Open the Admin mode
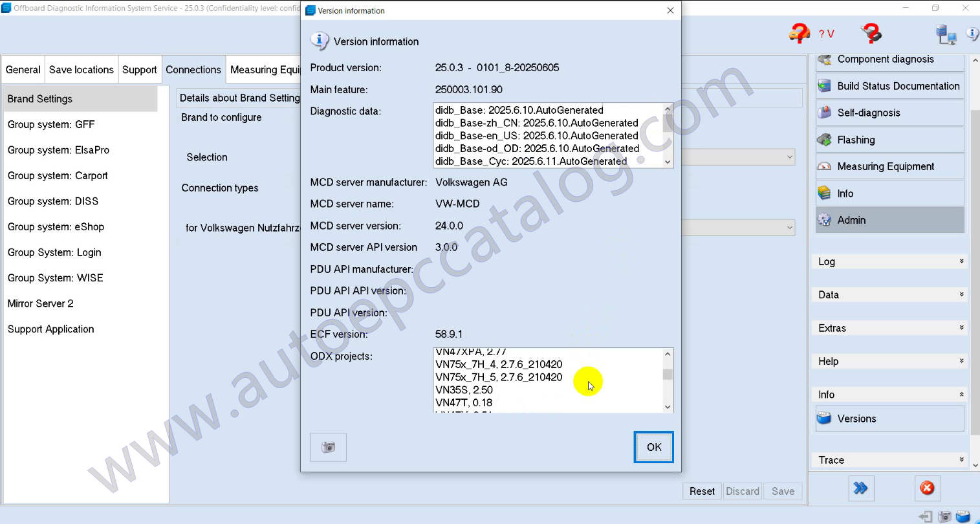The height and width of the screenshot is (524, 980). [889, 220]
